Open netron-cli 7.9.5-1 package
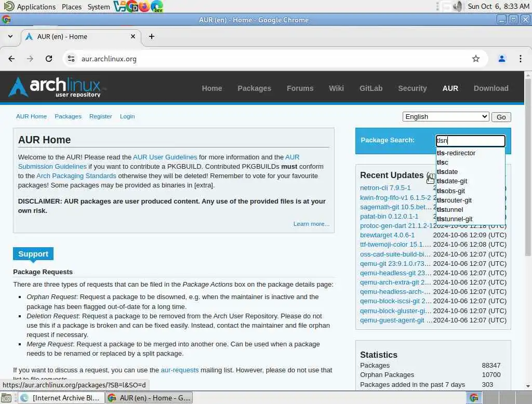Image resolution: width=532 pixels, height=404 pixels. click(x=385, y=188)
